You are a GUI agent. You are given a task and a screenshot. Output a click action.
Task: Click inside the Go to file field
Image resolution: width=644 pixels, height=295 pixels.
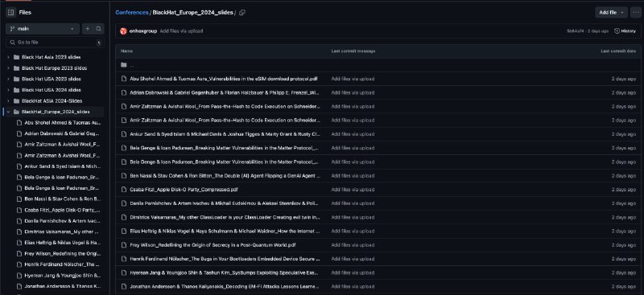tap(55, 43)
